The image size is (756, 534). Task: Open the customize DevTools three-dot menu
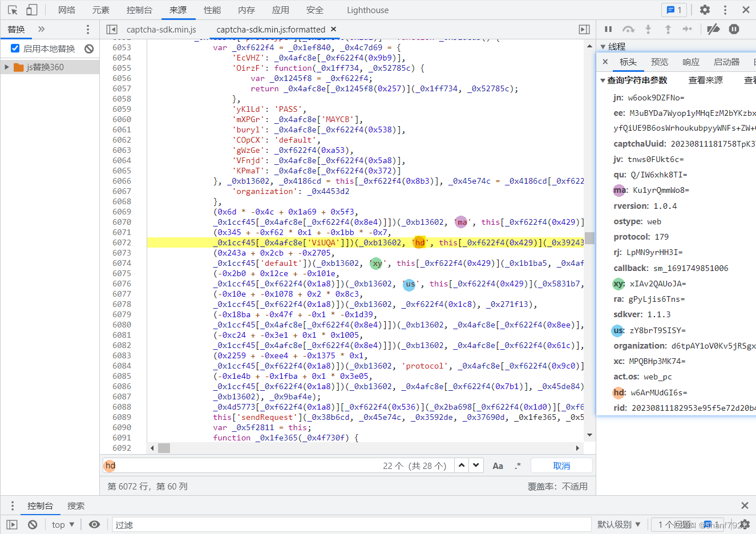click(x=725, y=10)
